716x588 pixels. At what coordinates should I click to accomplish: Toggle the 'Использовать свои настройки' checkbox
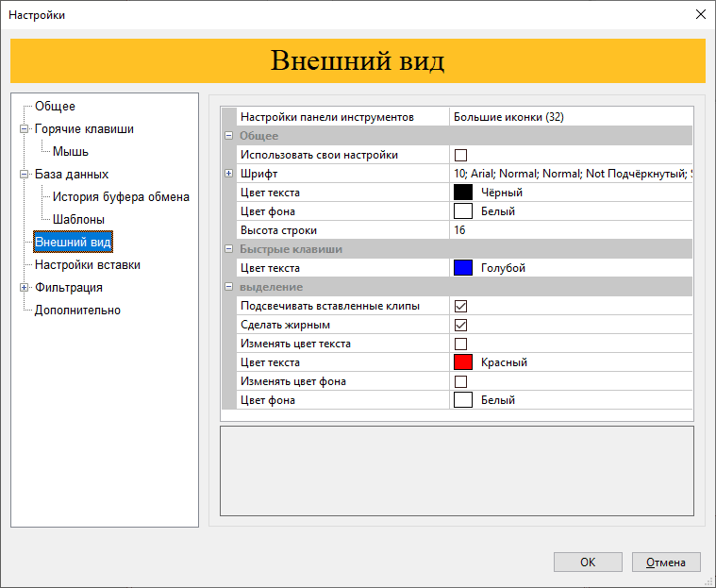point(461,155)
